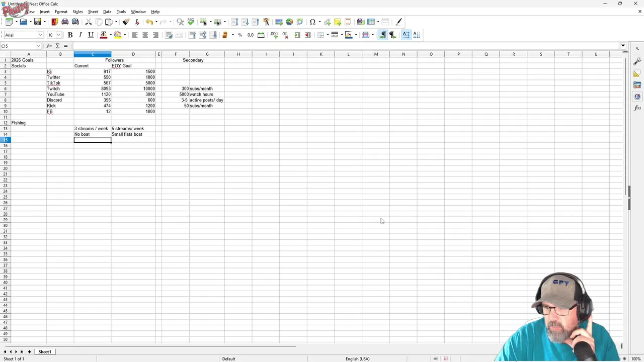This screenshot has width=644, height=362.
Task: Open the Draw Functions brush icon
Action: coord(398,22)
